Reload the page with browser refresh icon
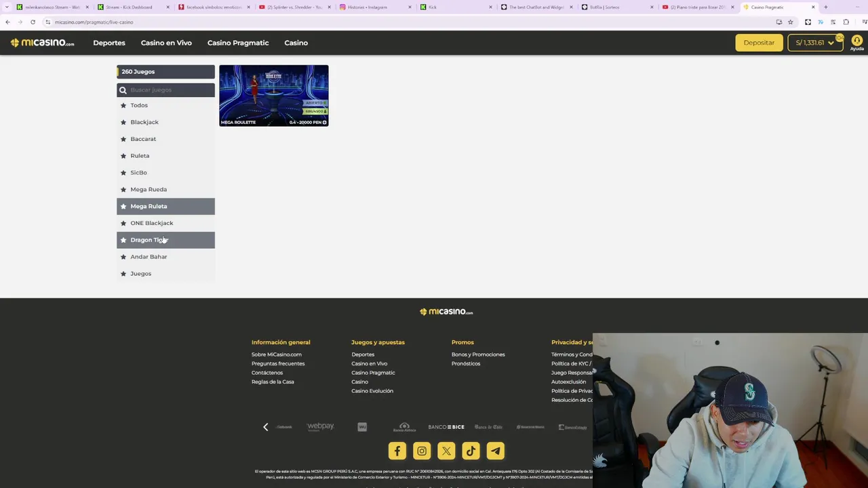Screen dimensions: 868x488 coord(33,22)
